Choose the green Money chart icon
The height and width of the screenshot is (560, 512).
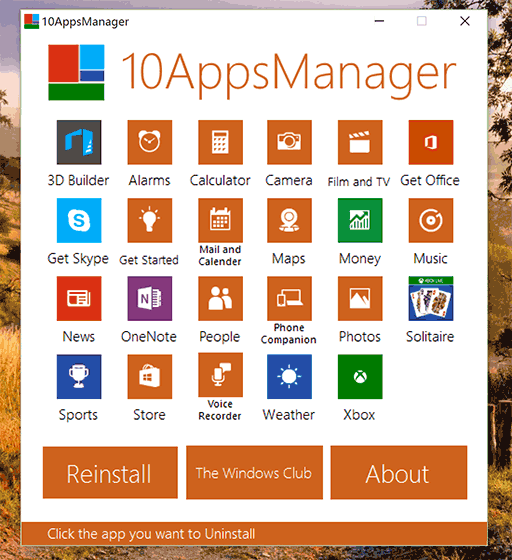360,220
